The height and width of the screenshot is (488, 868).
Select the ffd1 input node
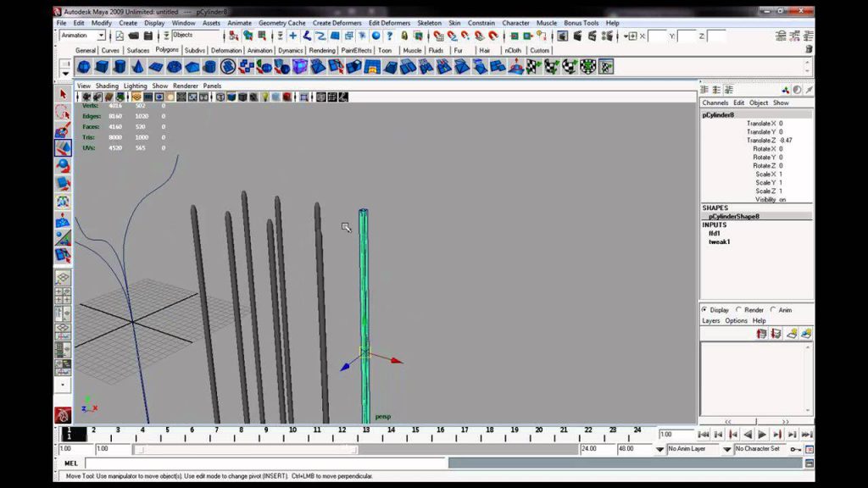click(714, 234)
